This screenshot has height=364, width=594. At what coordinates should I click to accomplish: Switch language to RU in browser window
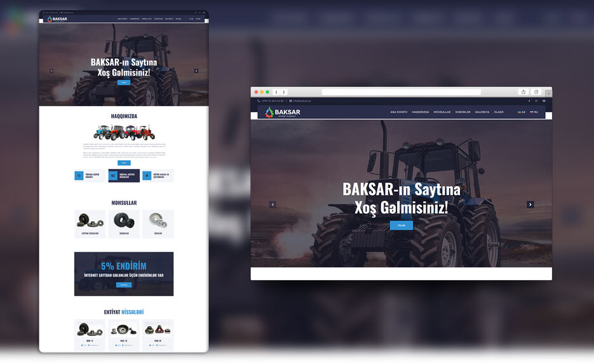pos(534,112)
